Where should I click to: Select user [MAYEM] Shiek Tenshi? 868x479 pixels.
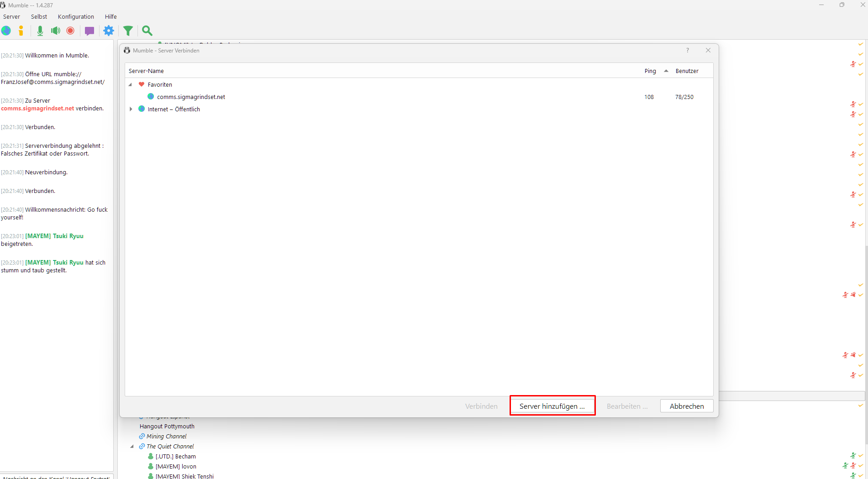[184, 476]
